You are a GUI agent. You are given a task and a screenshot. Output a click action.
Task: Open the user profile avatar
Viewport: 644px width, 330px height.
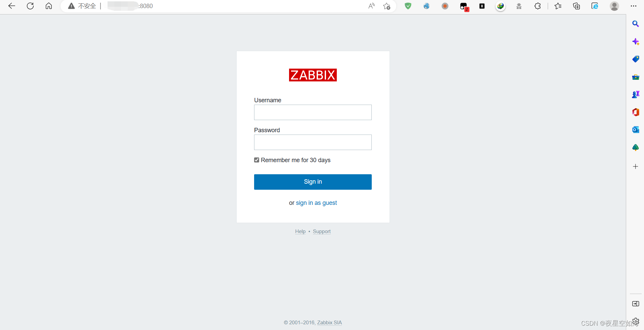(x=614, y=6)
